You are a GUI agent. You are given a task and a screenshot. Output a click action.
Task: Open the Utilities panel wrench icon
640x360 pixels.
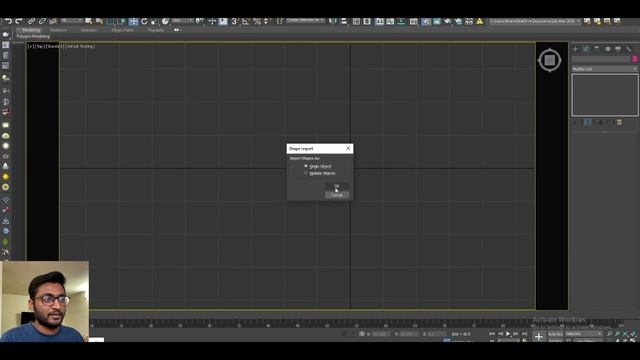pos(629,49)
